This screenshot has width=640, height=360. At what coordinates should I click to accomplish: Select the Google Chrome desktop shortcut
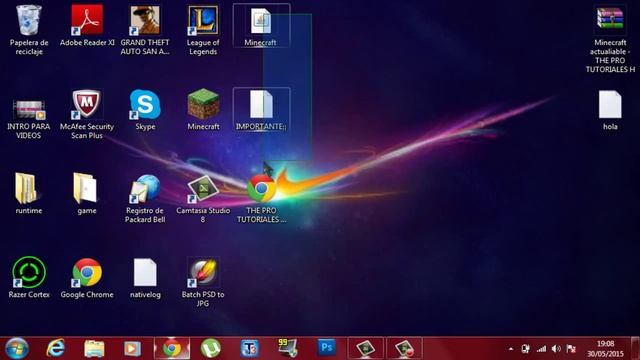coord(87,272)
